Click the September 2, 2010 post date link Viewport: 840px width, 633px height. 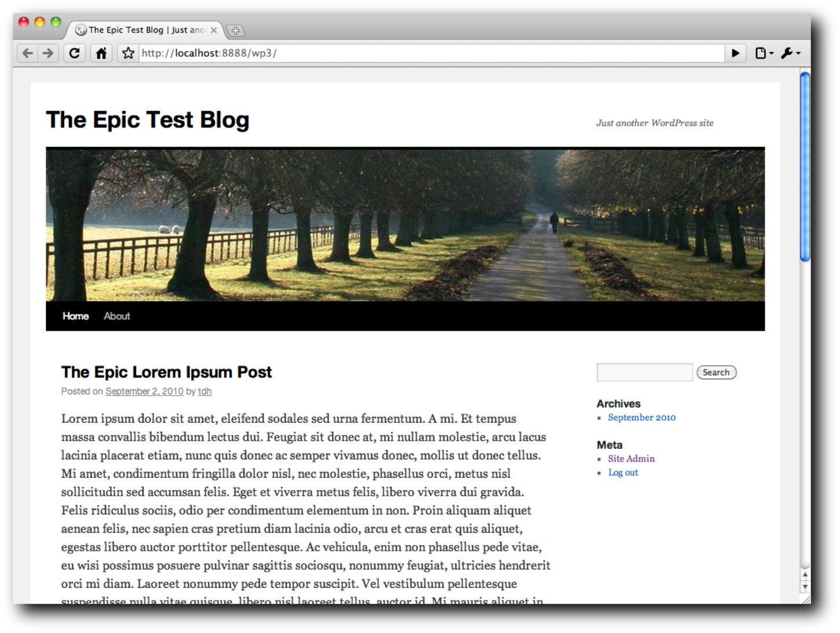[x=144, y=391]
